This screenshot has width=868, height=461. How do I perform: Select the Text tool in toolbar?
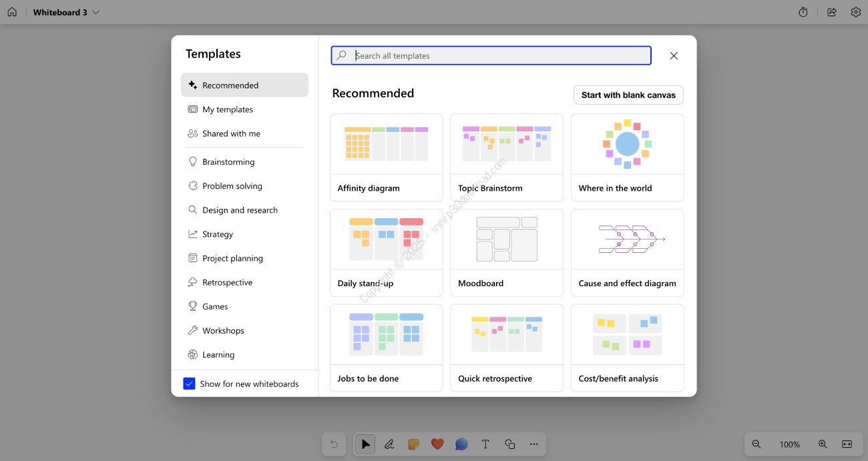[485, 444]
